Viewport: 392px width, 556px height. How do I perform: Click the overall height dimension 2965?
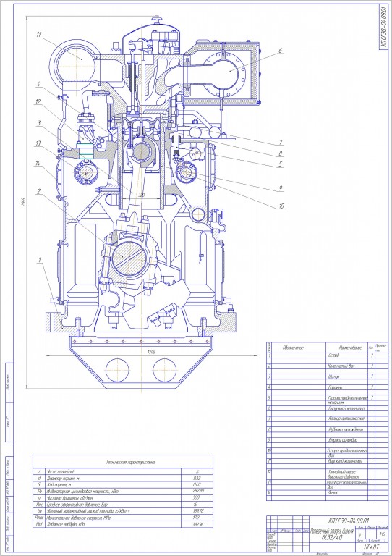pos(22,202)
